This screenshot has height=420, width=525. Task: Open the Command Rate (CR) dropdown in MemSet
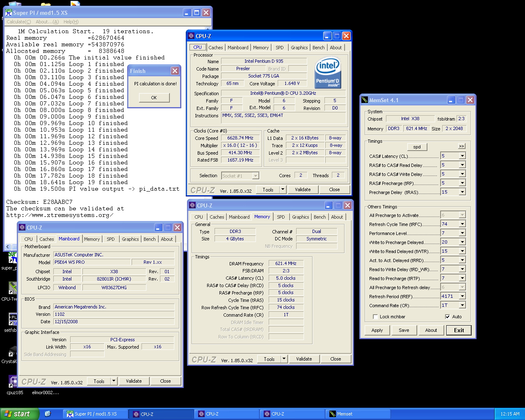coord(462,305)
